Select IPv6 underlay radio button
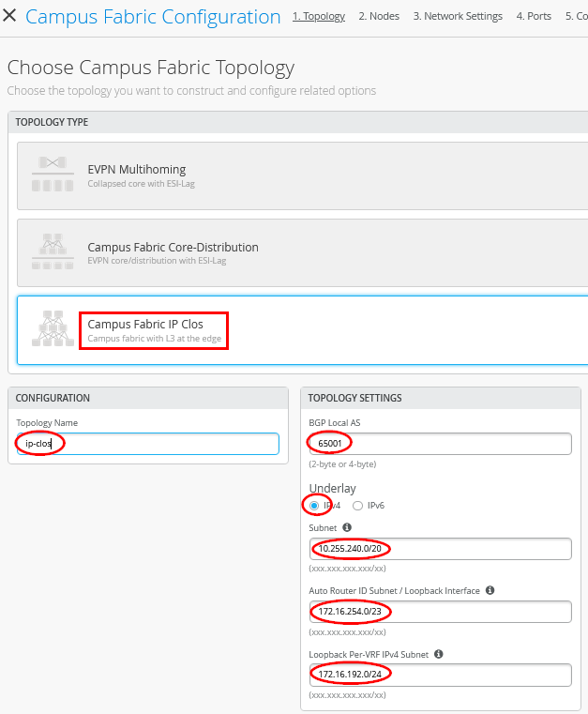 pyautogui.click(x=357, y=506)
